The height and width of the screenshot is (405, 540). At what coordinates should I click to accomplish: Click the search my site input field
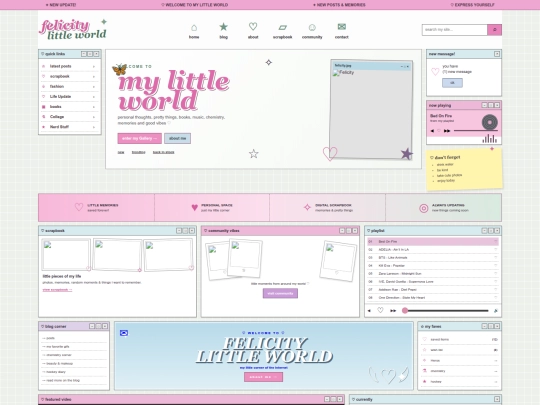click(455, 30)
